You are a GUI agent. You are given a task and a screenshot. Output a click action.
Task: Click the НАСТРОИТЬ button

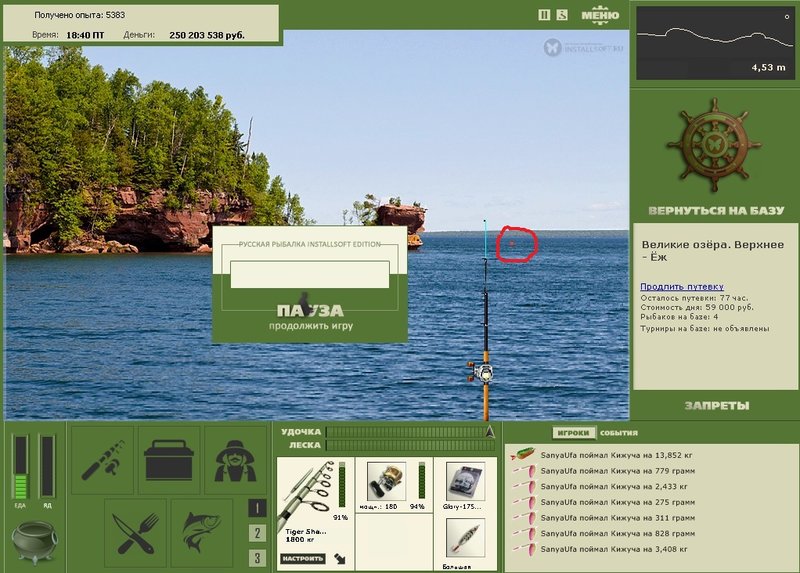303,558
